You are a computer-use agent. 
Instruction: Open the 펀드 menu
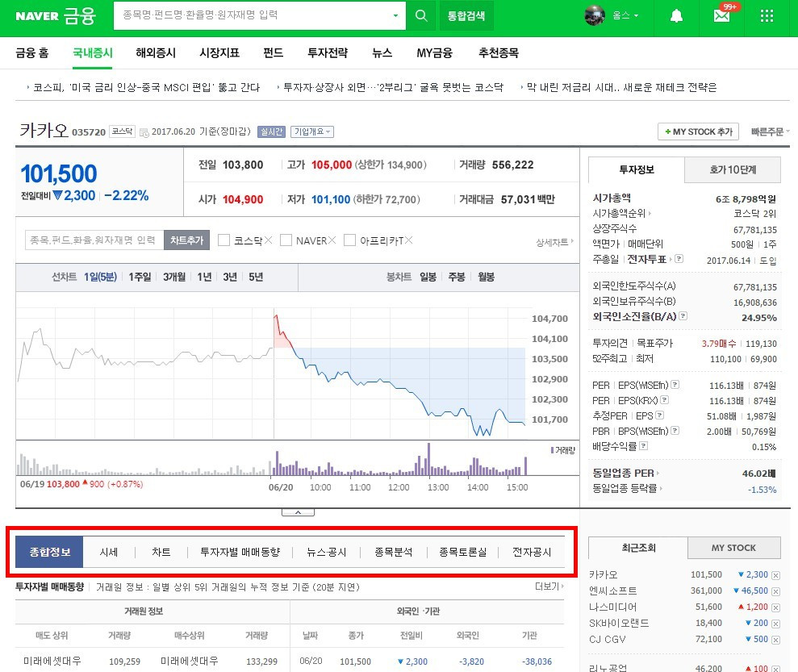[274, 53]
